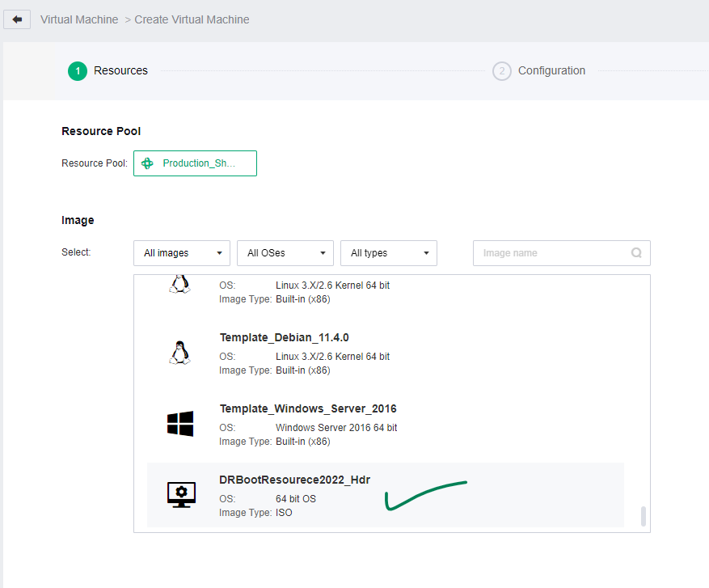The width and height of the screenshot is (709, 588).
Task: Click the partially visible top penguin icon
Action: click(x=180, y=284)
